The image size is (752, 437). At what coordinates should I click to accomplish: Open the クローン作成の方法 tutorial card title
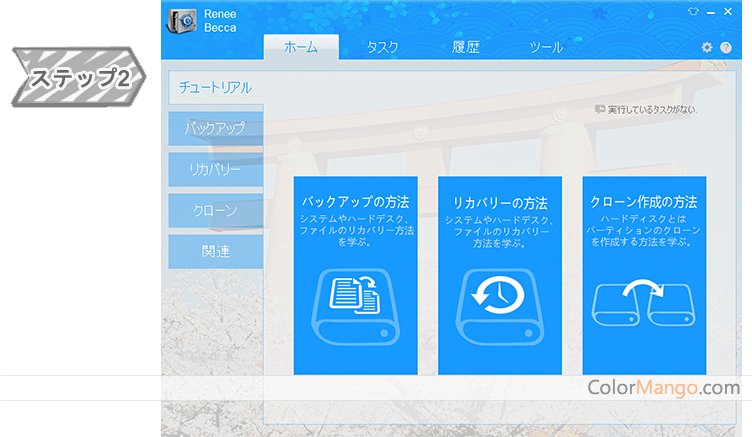point(644,202)
